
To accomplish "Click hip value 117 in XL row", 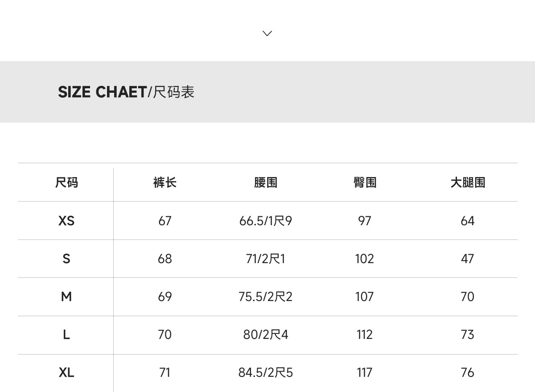I will coord(365,372).
